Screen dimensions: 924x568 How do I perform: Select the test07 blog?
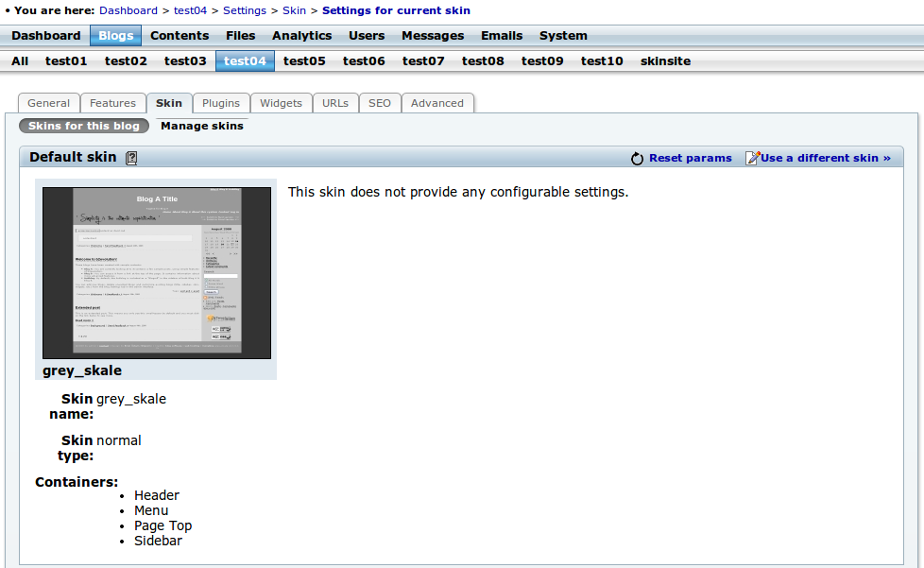pyautogui.click(x=423, y=60)
